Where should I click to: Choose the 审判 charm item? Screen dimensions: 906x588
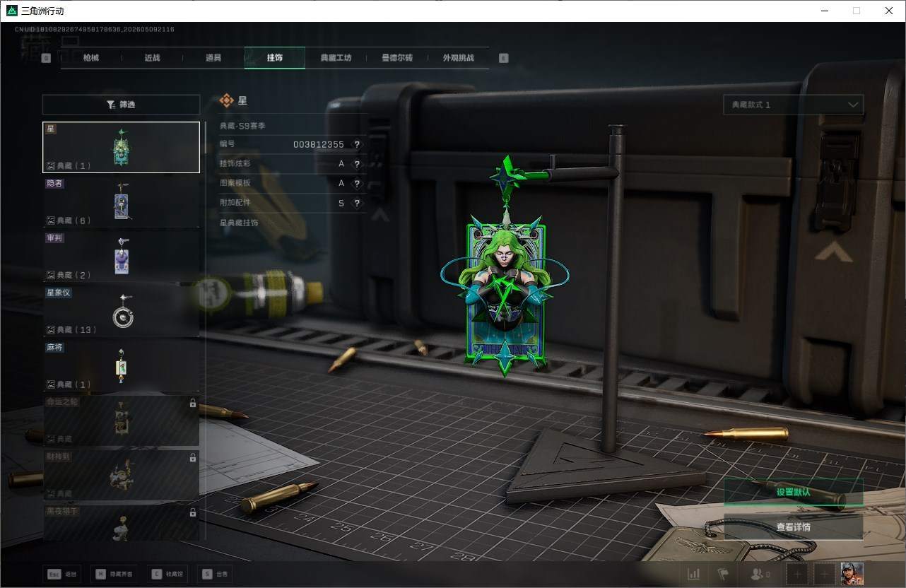coord(121,256)
